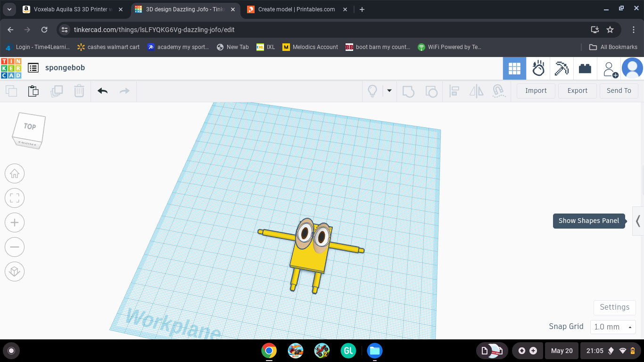644x362 pixels.
Task: Click the spongebob design name
Action: click(65, 68)
